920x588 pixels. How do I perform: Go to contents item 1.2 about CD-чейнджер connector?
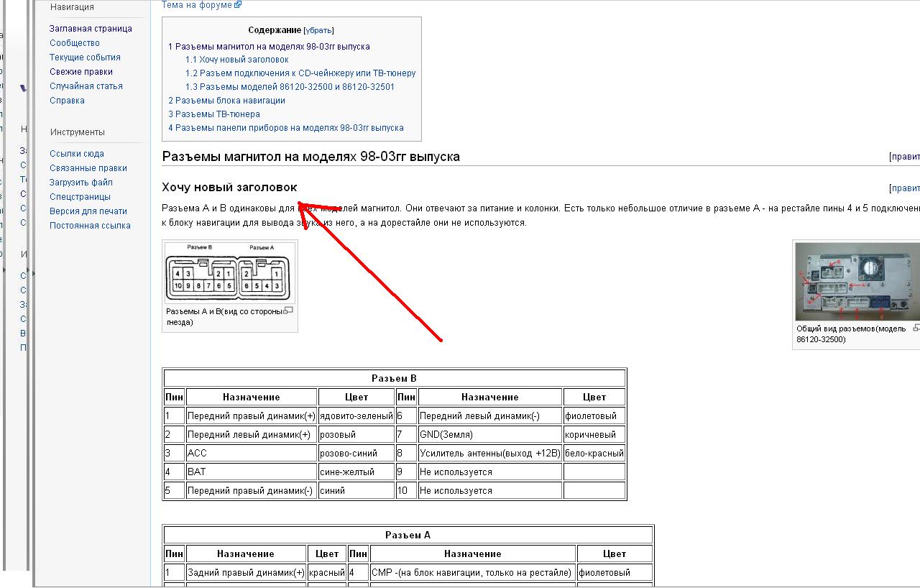(300, 73)
